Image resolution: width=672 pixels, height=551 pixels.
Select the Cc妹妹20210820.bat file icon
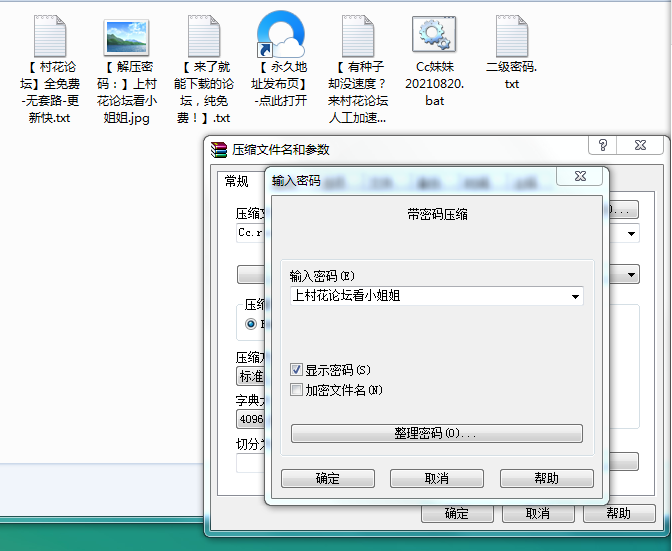[435, 35]
